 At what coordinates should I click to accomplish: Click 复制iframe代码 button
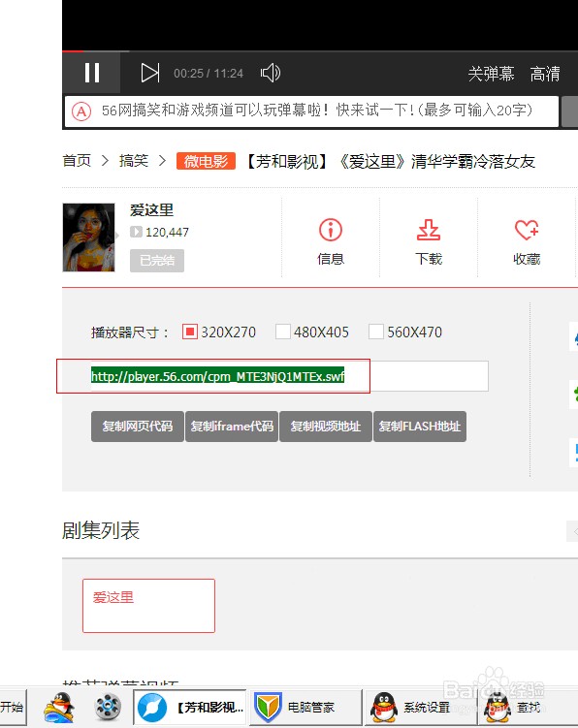[x=232, y=427]
